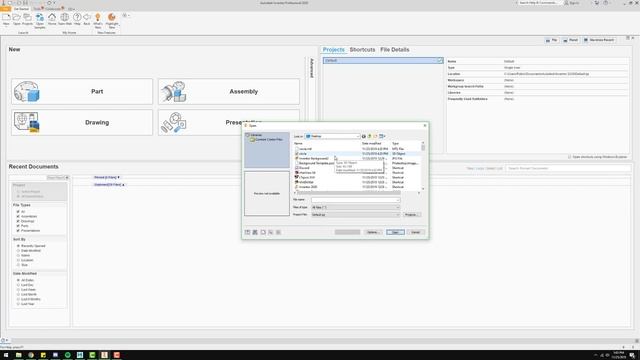Toggle the All file types checkbox
The width and height of the screenshot is (640, 360).
(18, 211)
